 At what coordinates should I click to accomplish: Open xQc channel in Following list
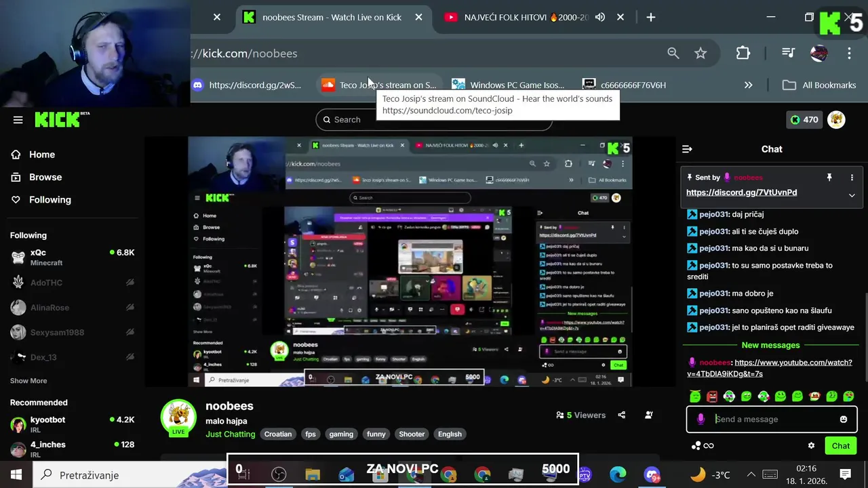point(73,258)
